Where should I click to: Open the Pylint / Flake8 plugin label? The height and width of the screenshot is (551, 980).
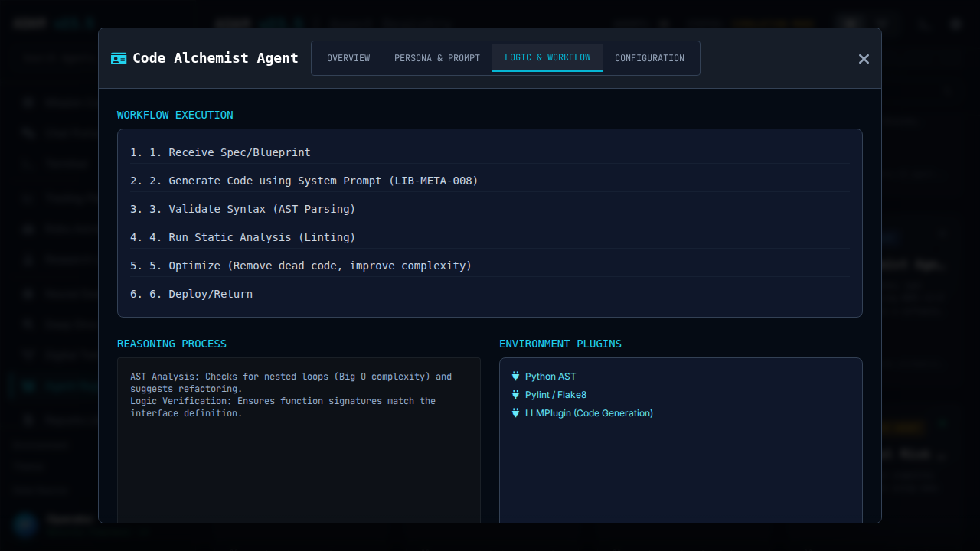(556, 395)
